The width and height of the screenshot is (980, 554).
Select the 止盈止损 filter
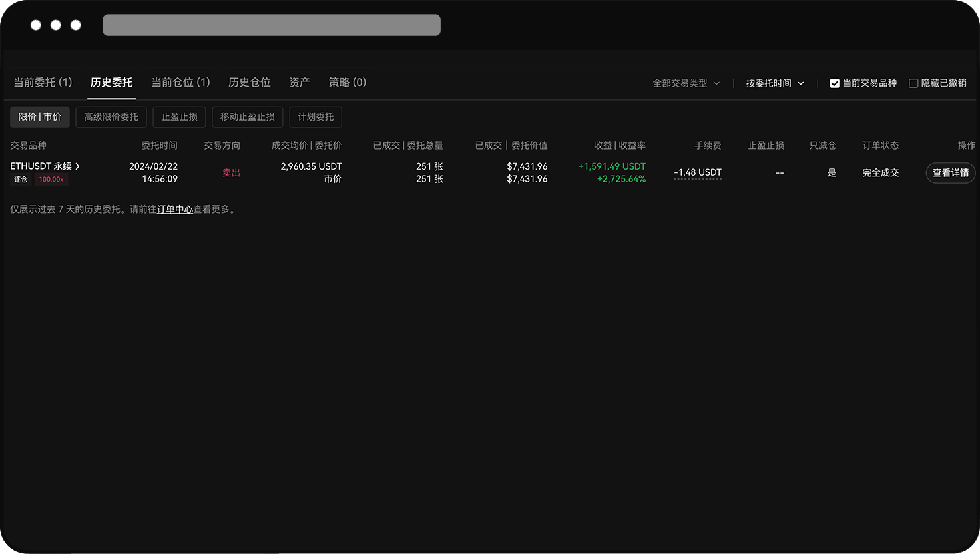(178, 117)
